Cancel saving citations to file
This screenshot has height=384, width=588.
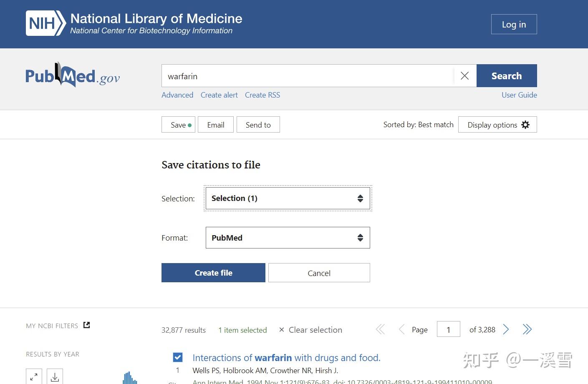[x=319, y=273]
